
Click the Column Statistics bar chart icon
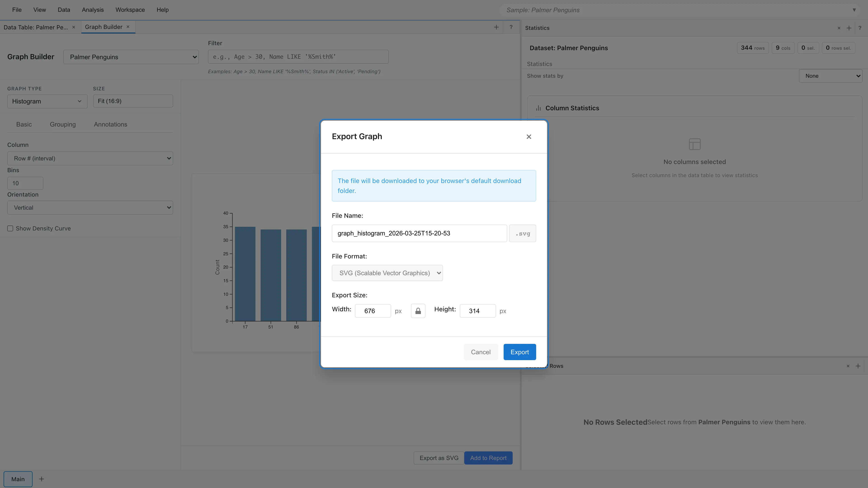(x=538, y=108)
